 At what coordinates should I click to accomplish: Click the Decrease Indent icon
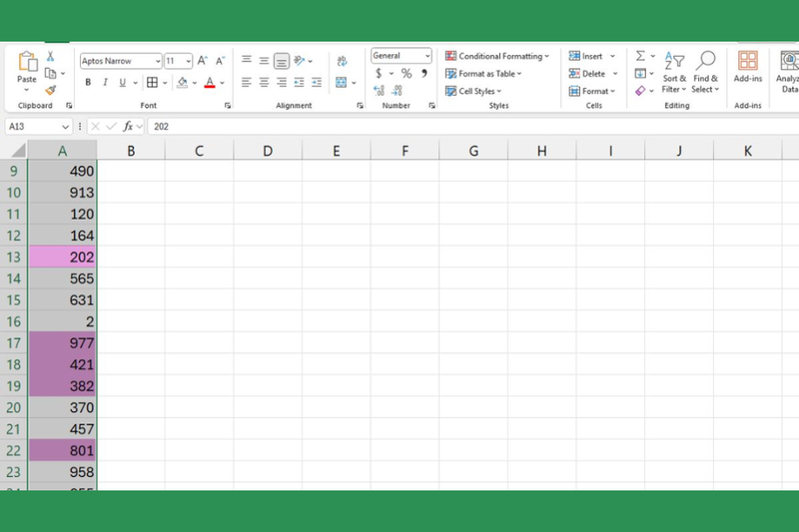[x=299, y=82]
